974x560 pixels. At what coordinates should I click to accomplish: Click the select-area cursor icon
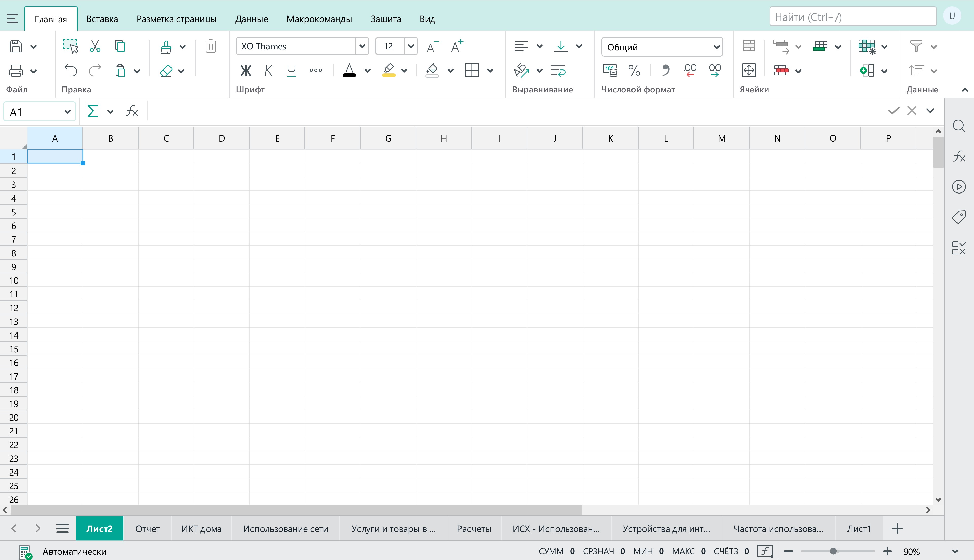point(70,46)
